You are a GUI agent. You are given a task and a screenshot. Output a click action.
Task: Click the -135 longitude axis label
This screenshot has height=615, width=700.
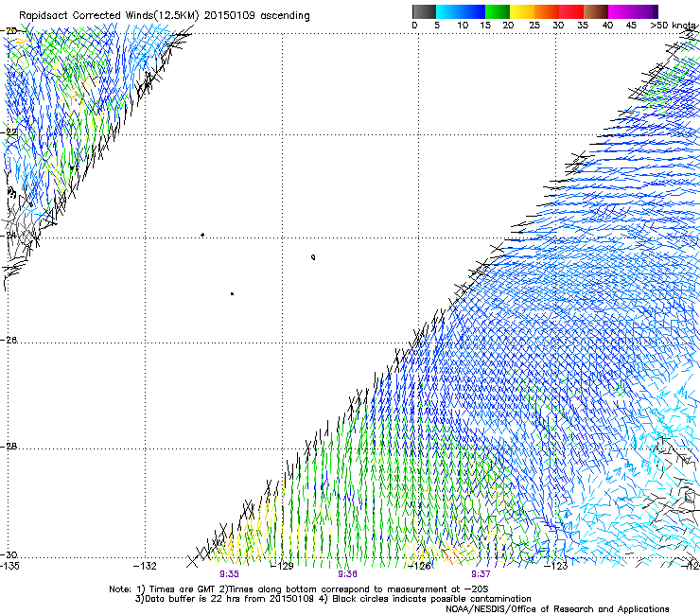9,567
